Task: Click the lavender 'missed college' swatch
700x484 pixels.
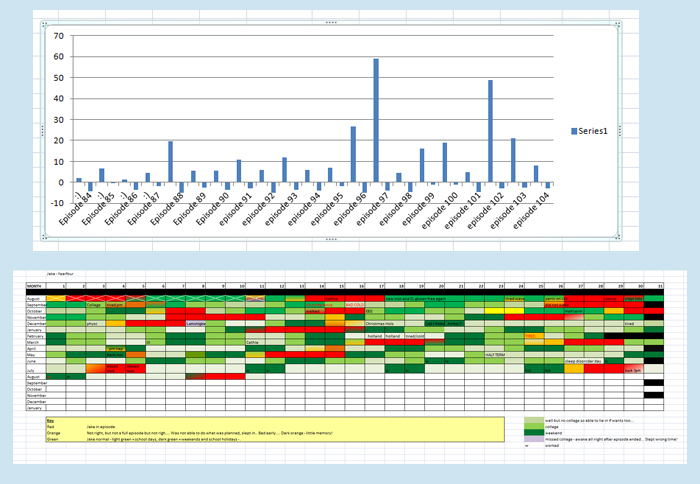Action: (534, 439)
